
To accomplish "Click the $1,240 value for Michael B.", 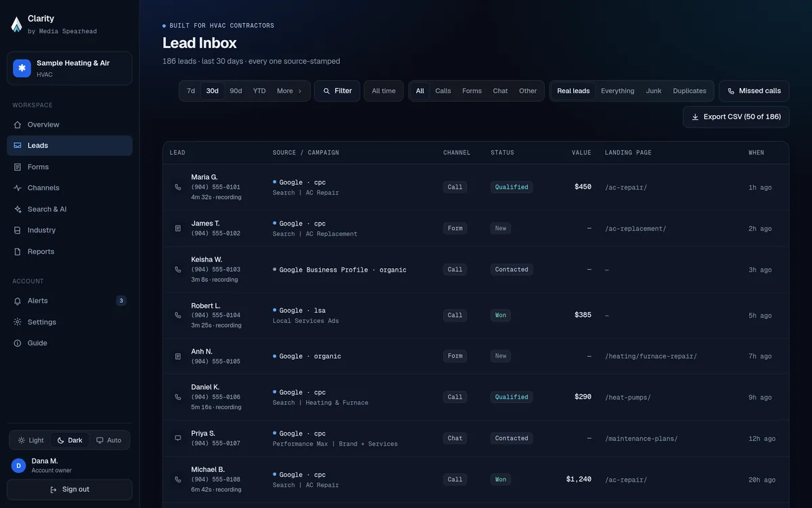I will pos(579,480).
